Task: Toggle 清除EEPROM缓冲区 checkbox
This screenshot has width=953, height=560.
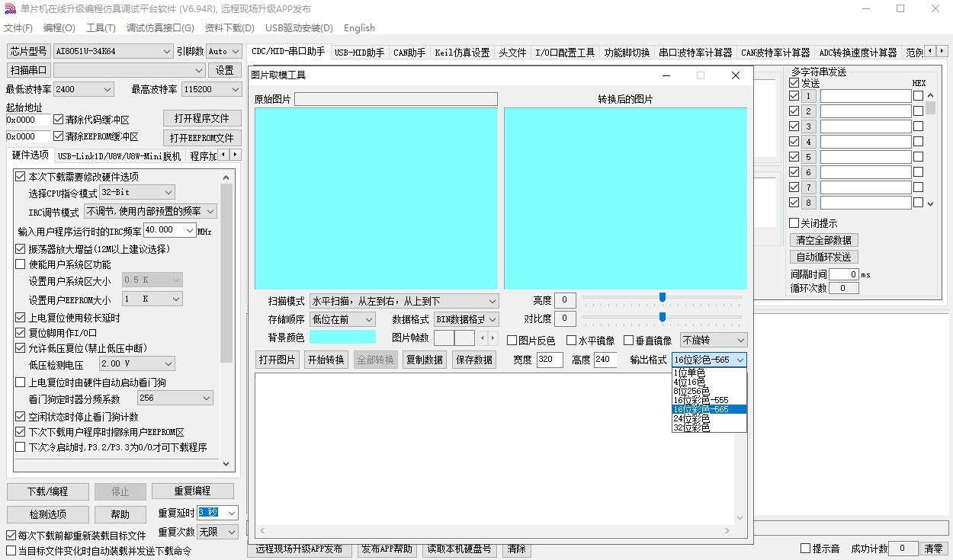Action: (59, 136)
